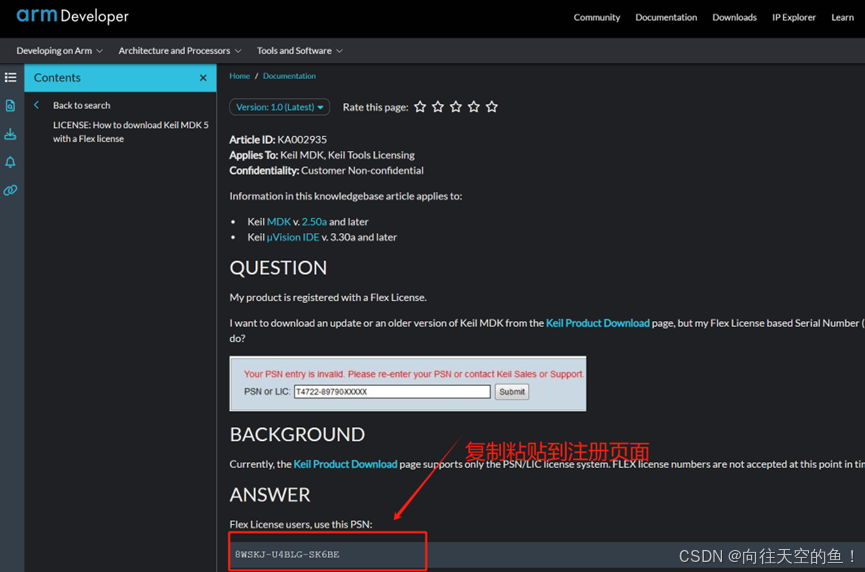Expand the Tools and Software menu
865x572 pixels.
[300, 51]
